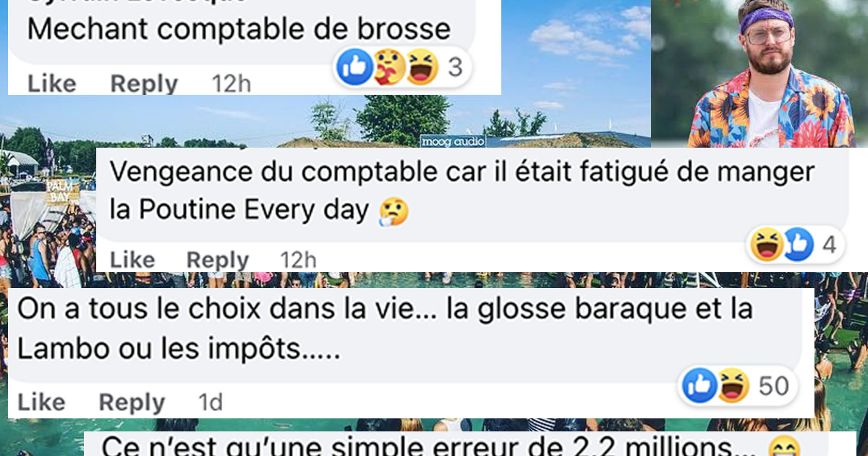The image size is (868, 456).
Task: Click the thumbs-up icon on the Poutine comment
Action: pos(798,244)
